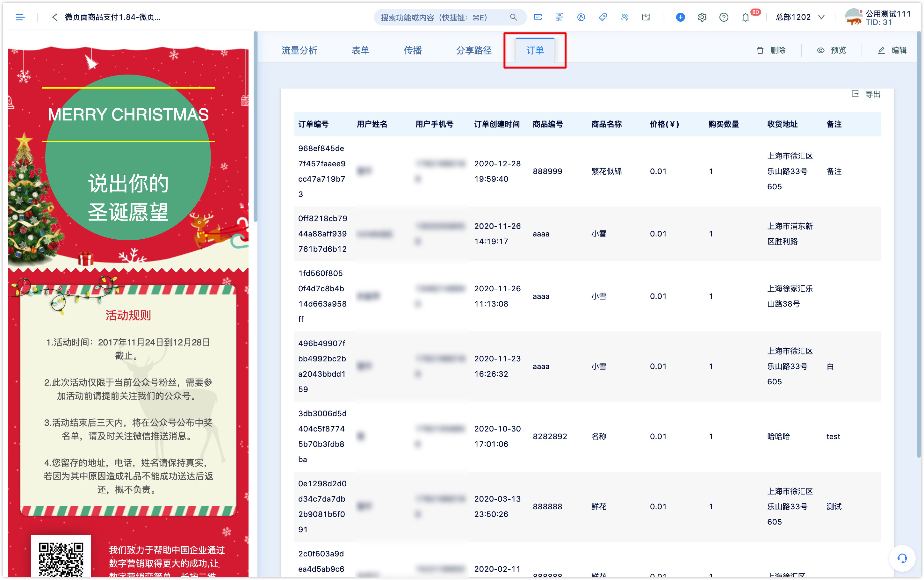Open the message list icon in header
The image size is (924, 580).
coord(538,17)
